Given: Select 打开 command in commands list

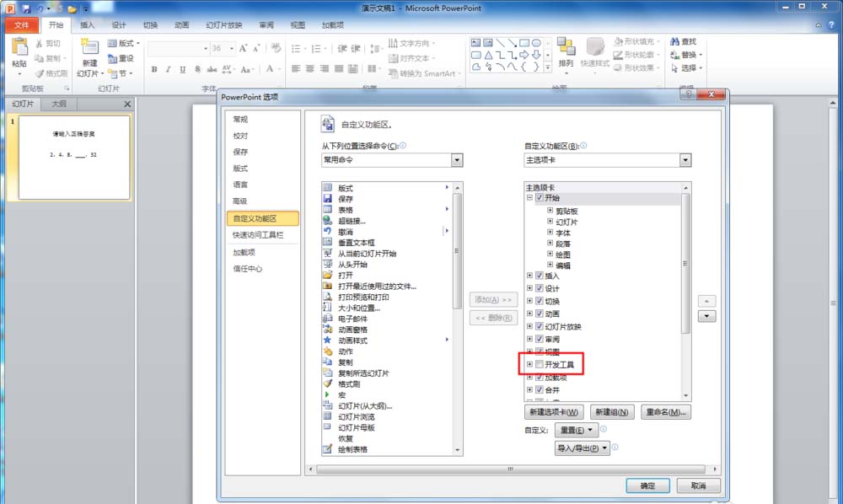Looking at the screenshot, I should click(345, 275).
